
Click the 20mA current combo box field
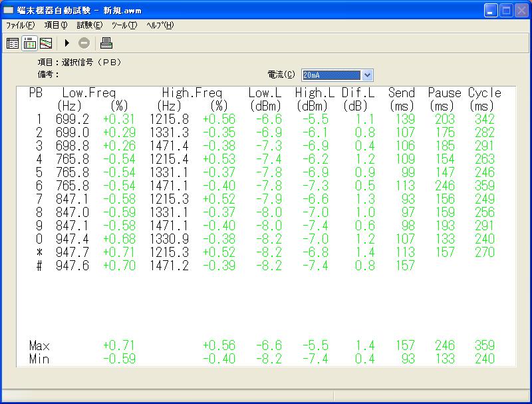(331, 75)
